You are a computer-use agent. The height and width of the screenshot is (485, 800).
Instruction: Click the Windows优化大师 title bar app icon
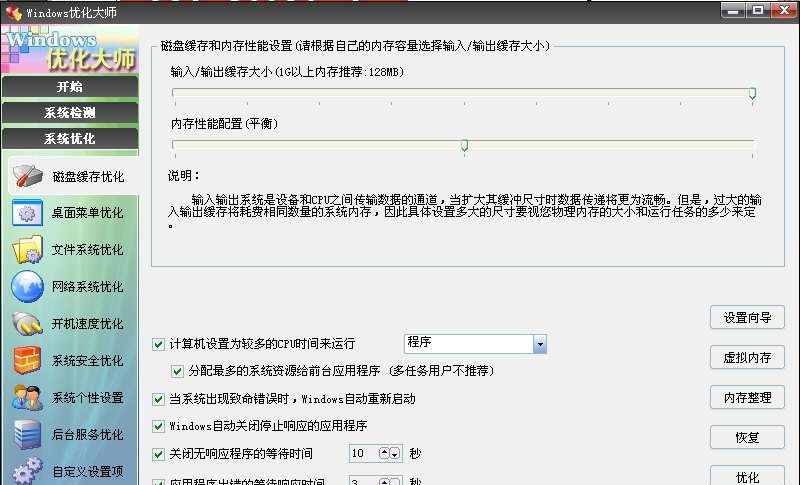tap(14, 12)
